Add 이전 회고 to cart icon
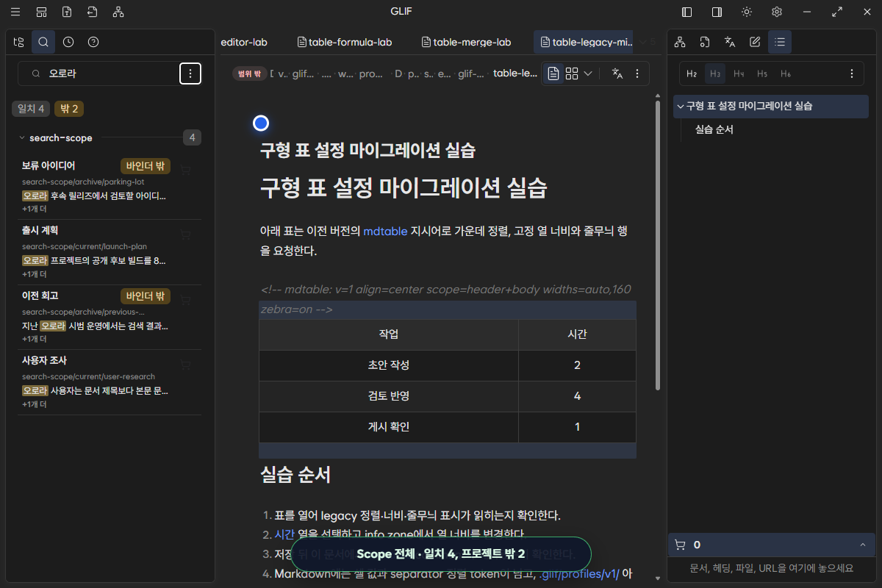 [x=185, y=300]
